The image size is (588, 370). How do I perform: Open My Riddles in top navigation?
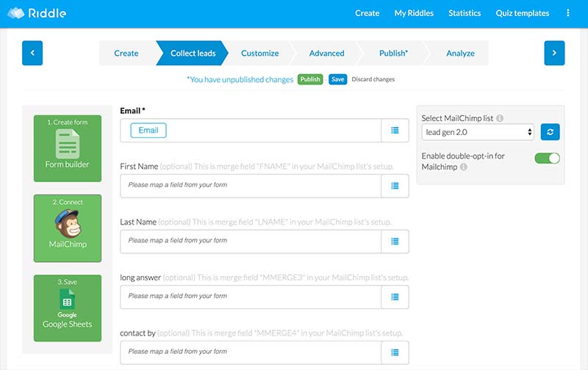414,13
